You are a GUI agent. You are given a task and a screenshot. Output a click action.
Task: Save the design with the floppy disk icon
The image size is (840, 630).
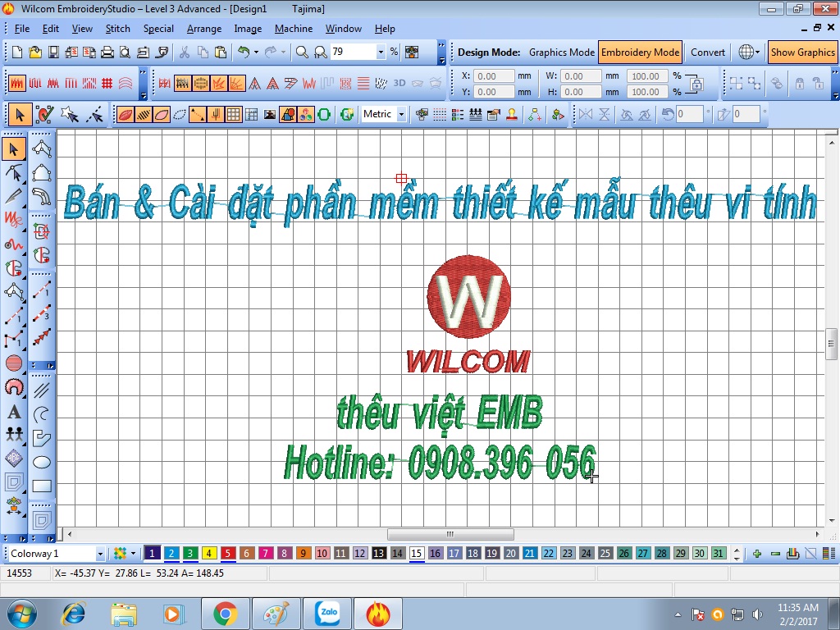(53, 52)
